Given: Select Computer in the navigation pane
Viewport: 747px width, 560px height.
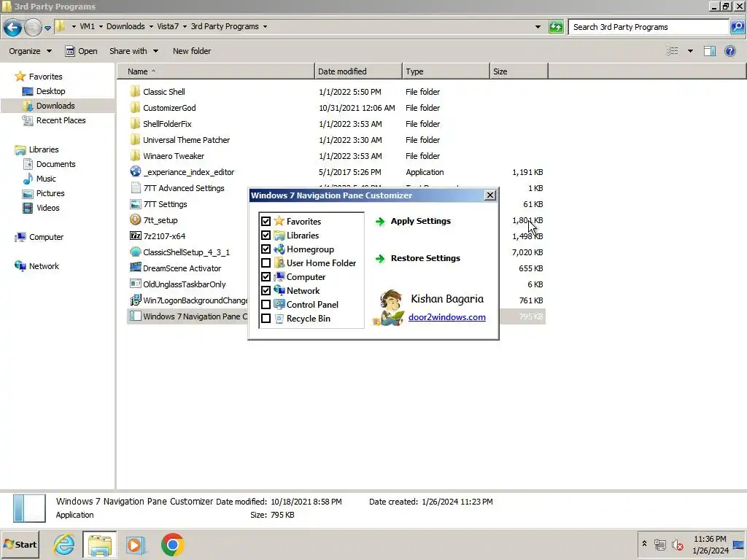Looking at the screenshot, I should 39,237.
